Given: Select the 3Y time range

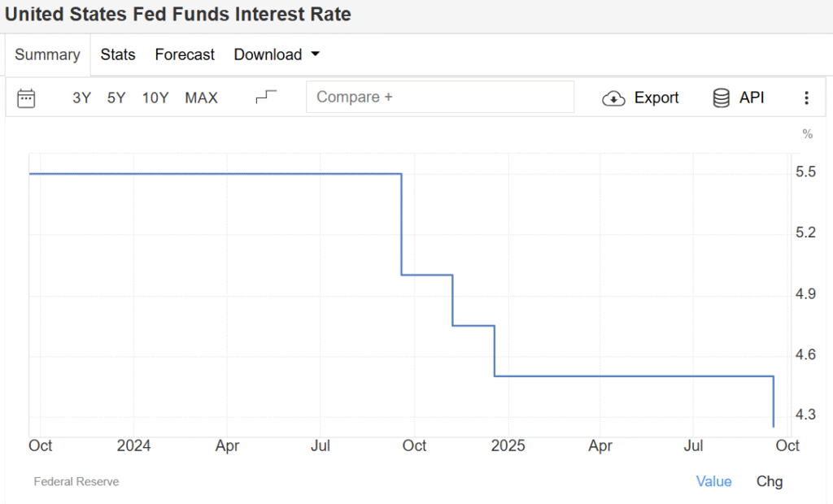Looking at the screenshot, I should pos(81,98).
